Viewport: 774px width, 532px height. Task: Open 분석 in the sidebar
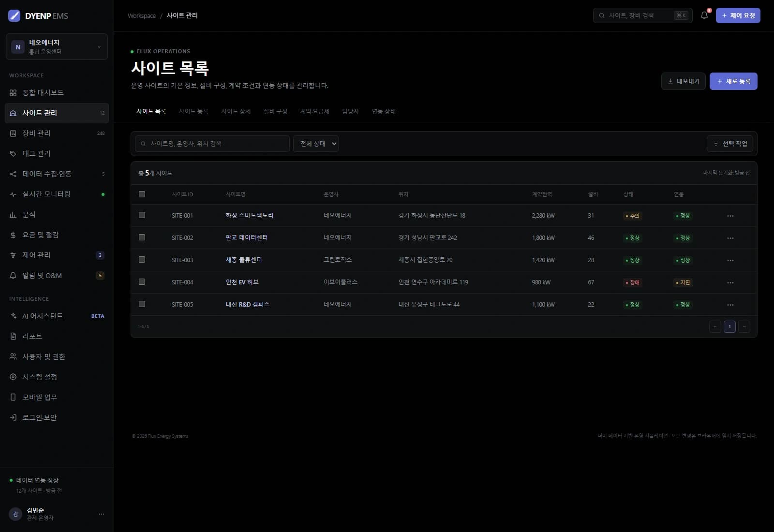[x=57, y=214]
